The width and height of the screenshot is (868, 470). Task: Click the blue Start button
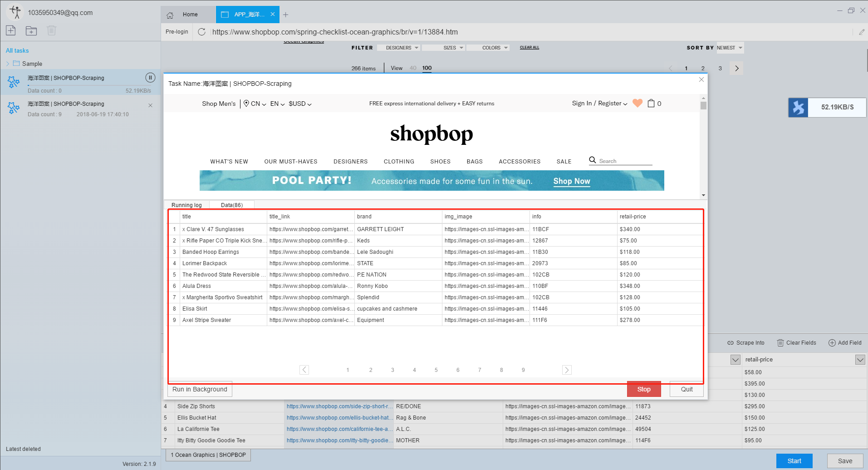coord(794,461)
